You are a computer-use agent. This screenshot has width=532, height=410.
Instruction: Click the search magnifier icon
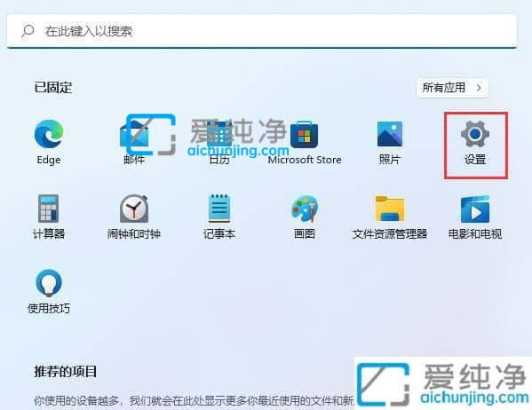(x=28, y=31)
